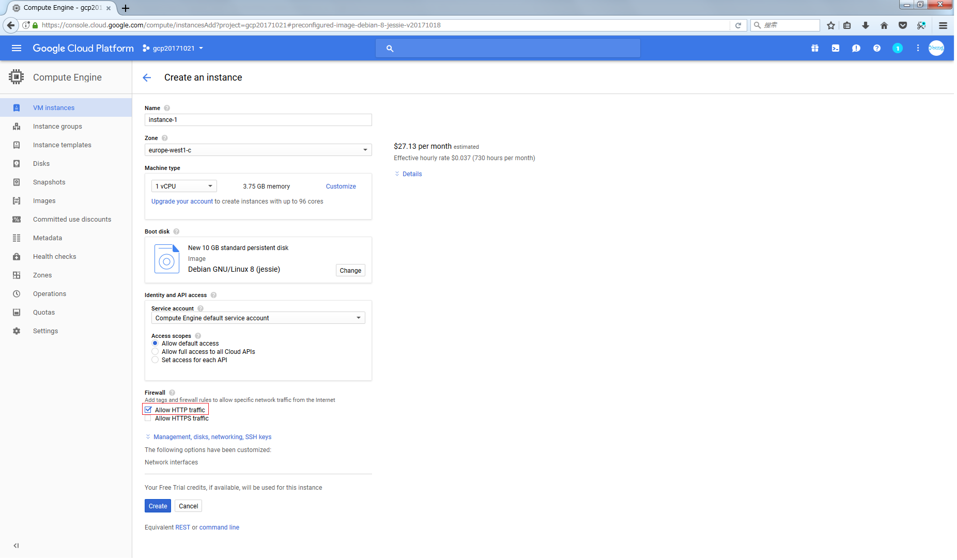
Task: Click the Committed use discounts icon
Action: 17,220
